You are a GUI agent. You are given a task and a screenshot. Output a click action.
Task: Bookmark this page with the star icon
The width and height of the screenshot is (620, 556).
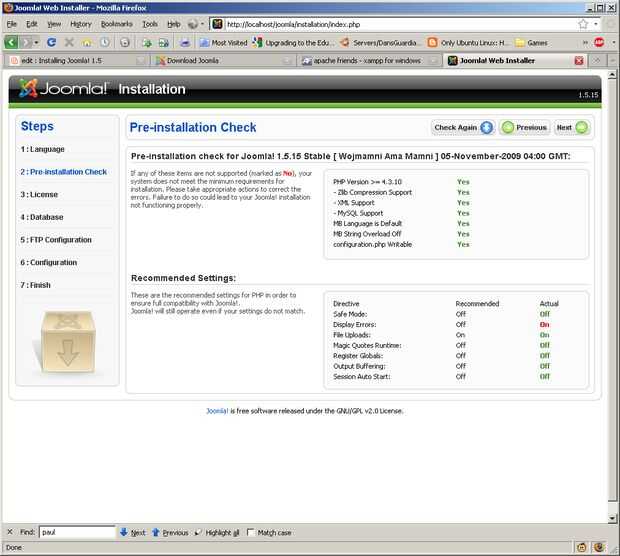tap(583, 24)
